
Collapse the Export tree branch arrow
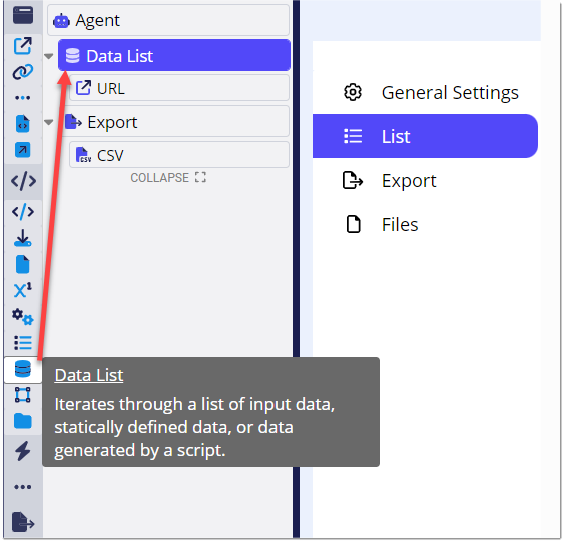tap(49, 123)
